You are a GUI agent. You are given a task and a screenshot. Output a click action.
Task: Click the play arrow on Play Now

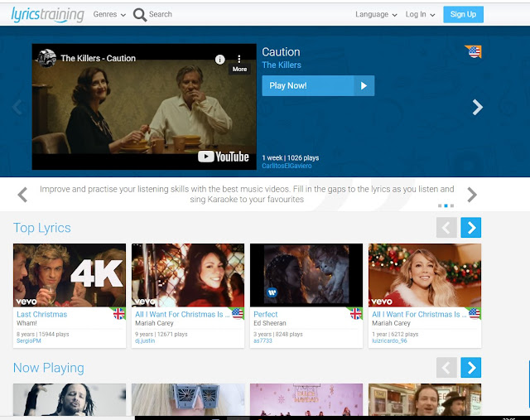click(364, 85)
